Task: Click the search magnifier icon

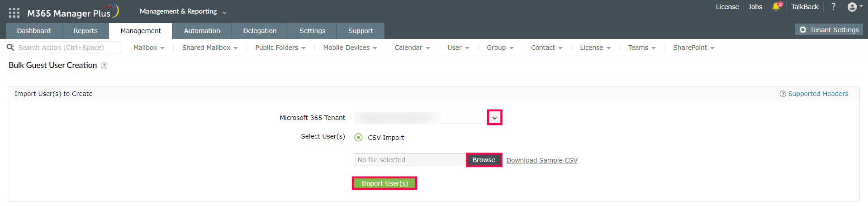Action: [10, 47]
